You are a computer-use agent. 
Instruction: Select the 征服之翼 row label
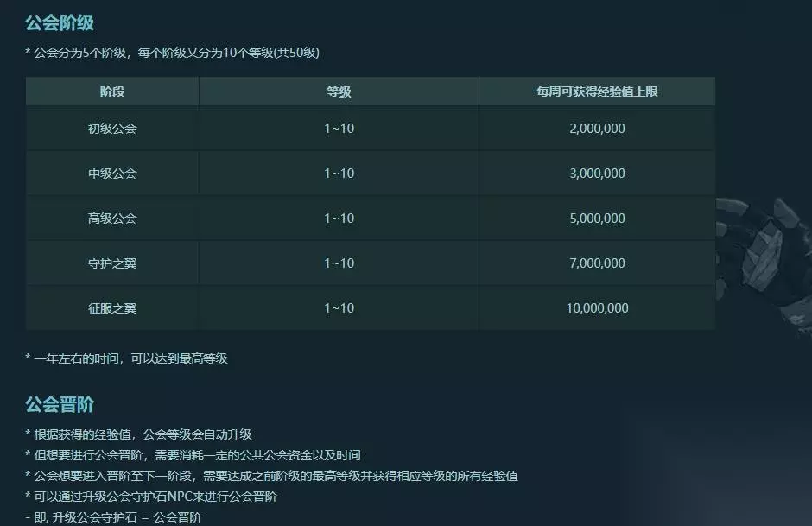112,308
